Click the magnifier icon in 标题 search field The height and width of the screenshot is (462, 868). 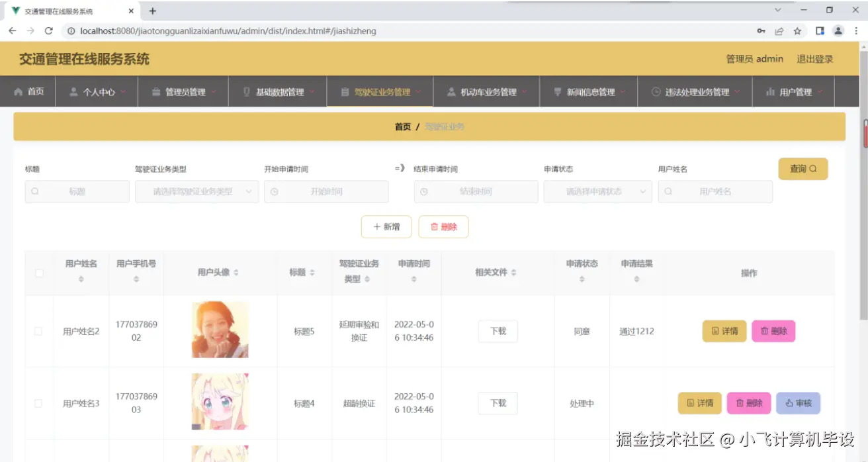(35, 191)
